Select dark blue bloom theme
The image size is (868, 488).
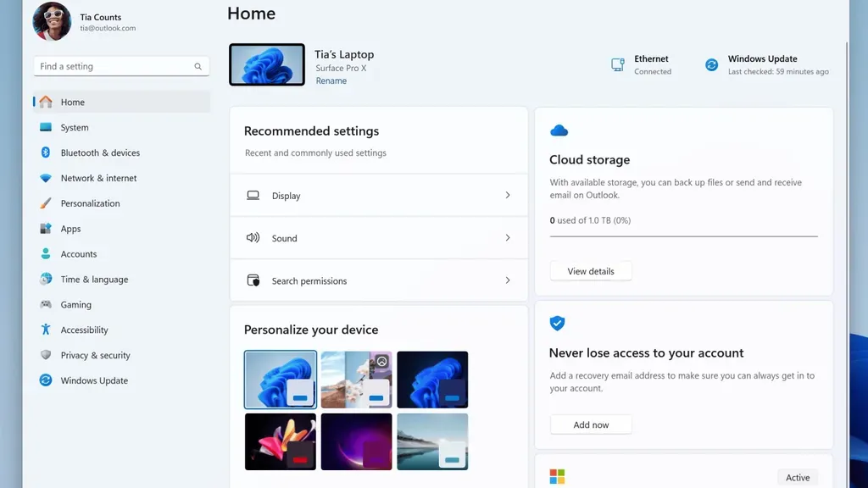pos(432,380)
